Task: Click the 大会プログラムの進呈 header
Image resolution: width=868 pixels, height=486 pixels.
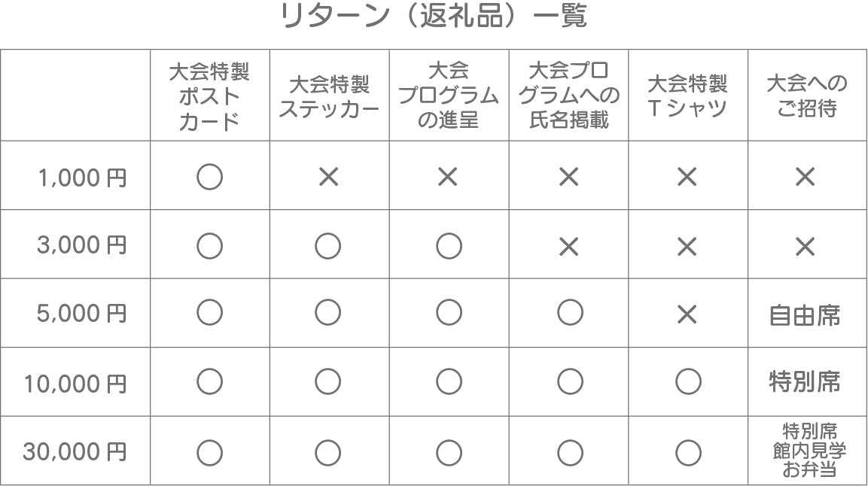Action: 449,96
